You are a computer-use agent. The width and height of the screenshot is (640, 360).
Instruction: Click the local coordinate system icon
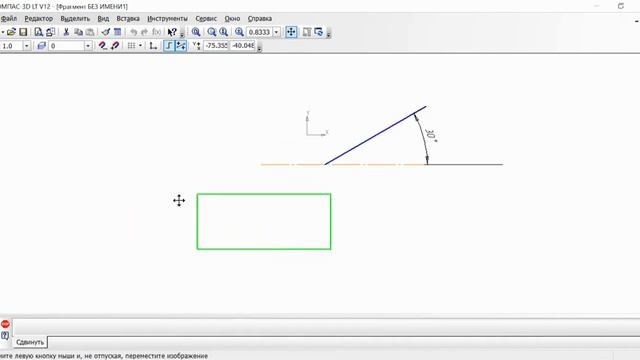tap(153, 46)
